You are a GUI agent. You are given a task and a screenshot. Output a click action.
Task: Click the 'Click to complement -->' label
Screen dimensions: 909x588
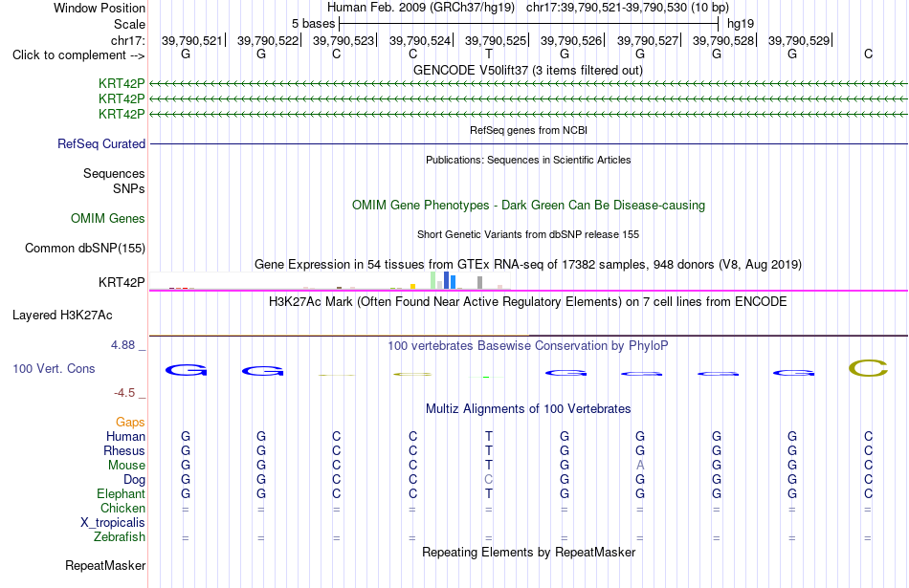[78, 55]
